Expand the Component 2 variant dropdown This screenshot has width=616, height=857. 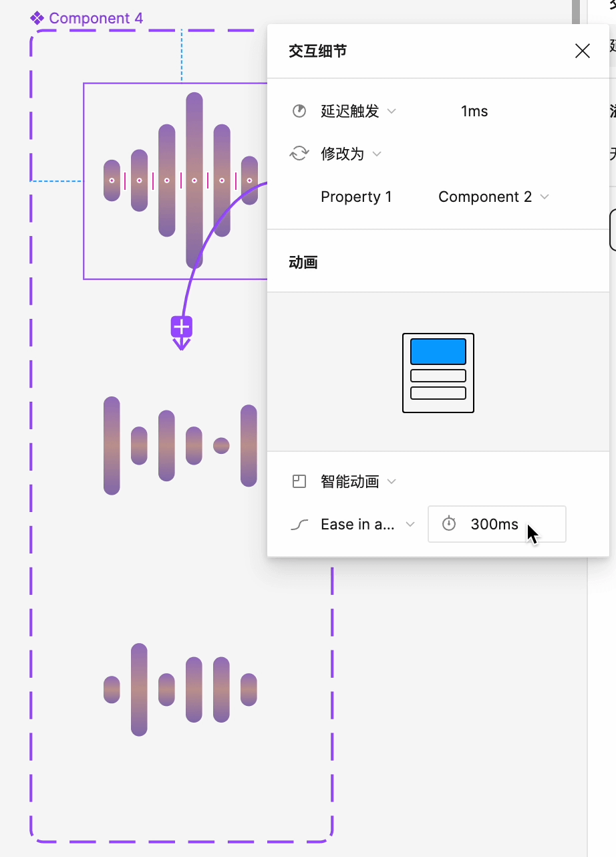[x=493, y=197]
